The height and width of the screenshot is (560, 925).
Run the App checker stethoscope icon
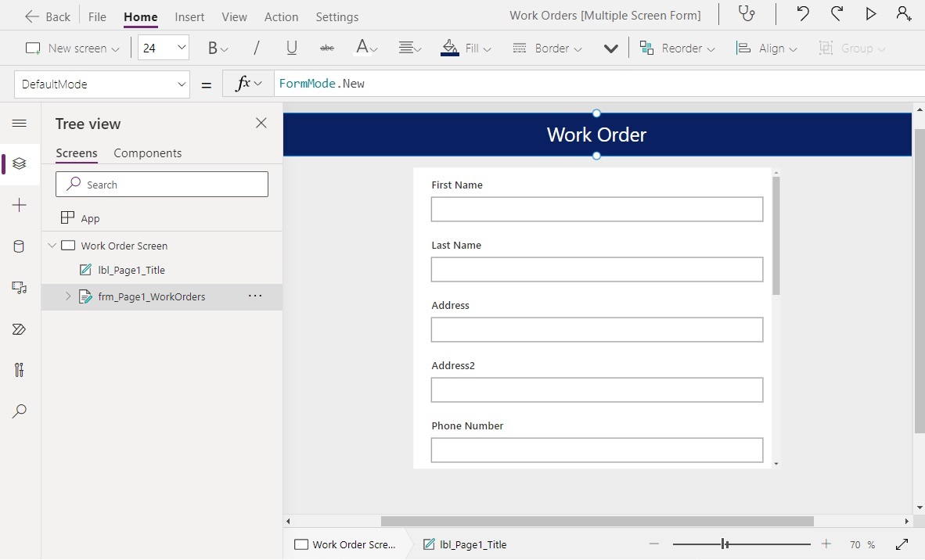pyautogui.click(x=745, y=14)
